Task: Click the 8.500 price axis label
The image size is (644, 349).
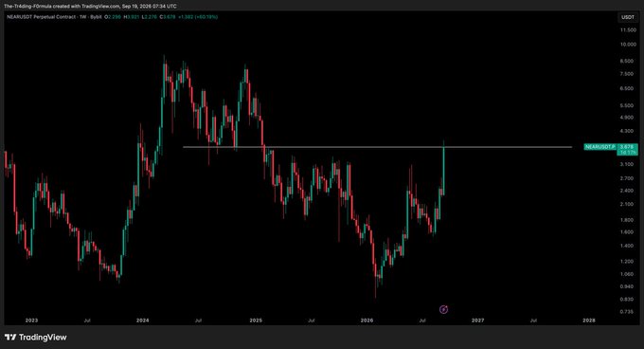Action: click(627, 61)
